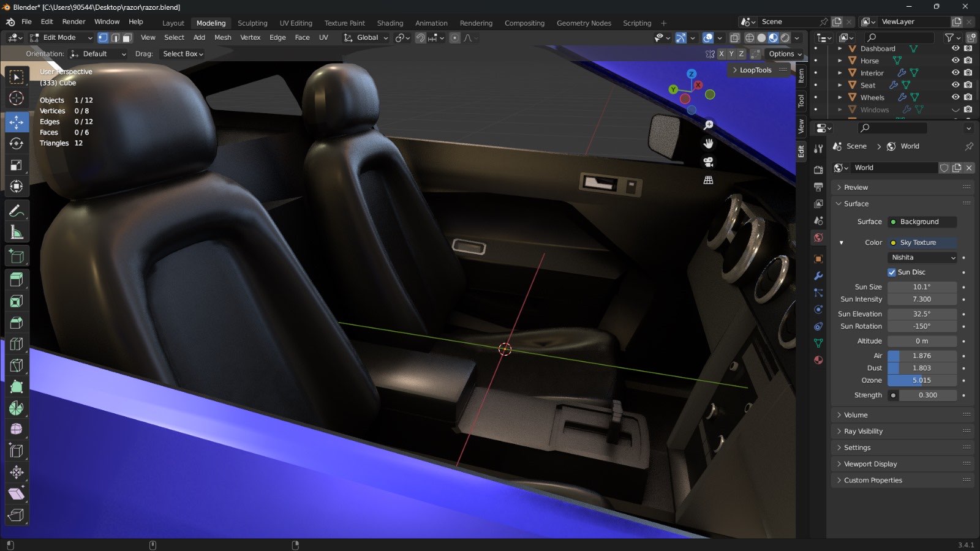Switch to rendered viewport shading
The width and height of the screenshot is (980, 551).
[x=785, y=38]
